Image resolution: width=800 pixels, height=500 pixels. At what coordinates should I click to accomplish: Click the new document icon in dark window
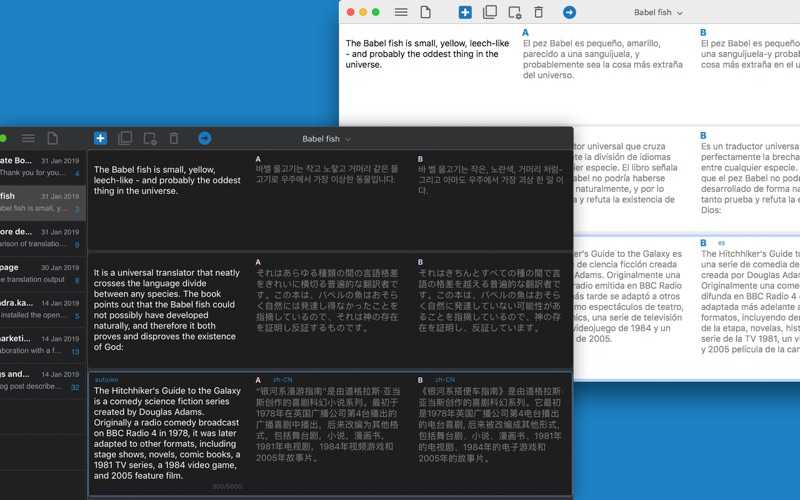coord(53,138)
